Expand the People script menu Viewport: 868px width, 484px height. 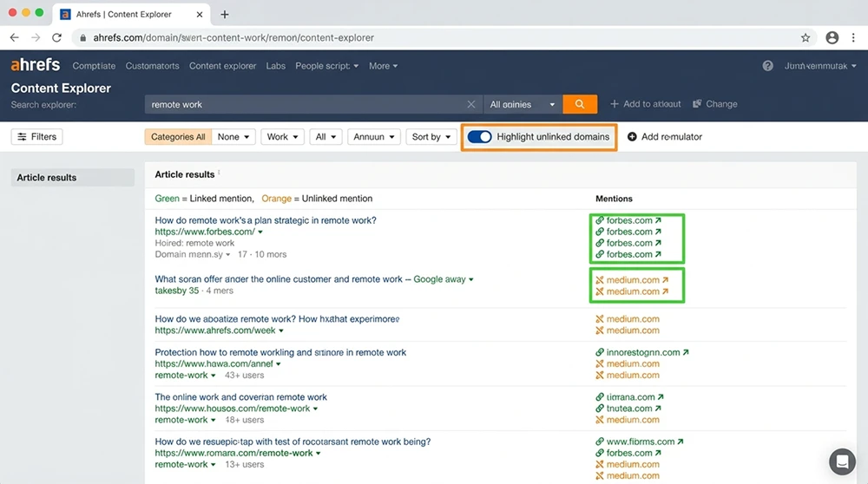point(326,66)
